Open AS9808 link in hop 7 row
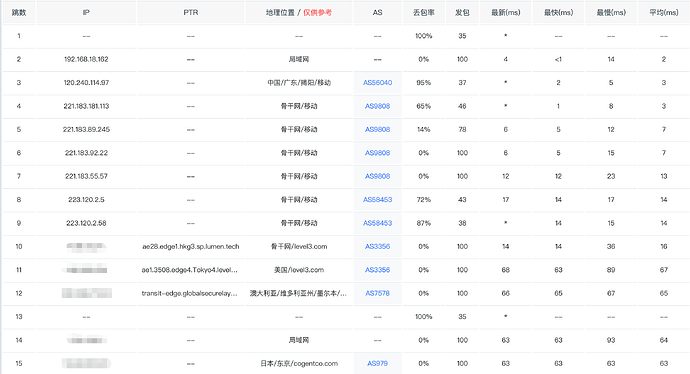Viewport: 690px width, 374px height. coord(377,176)
